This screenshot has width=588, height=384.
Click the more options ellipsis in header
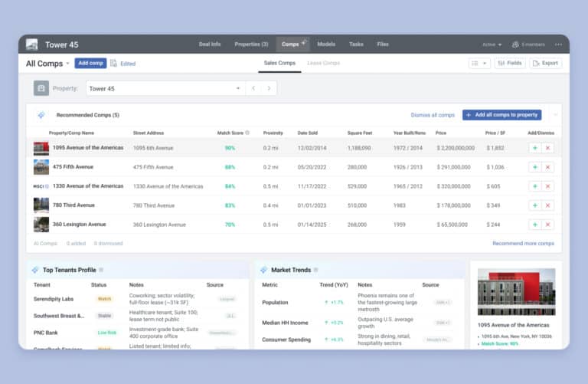click(558, 44)
